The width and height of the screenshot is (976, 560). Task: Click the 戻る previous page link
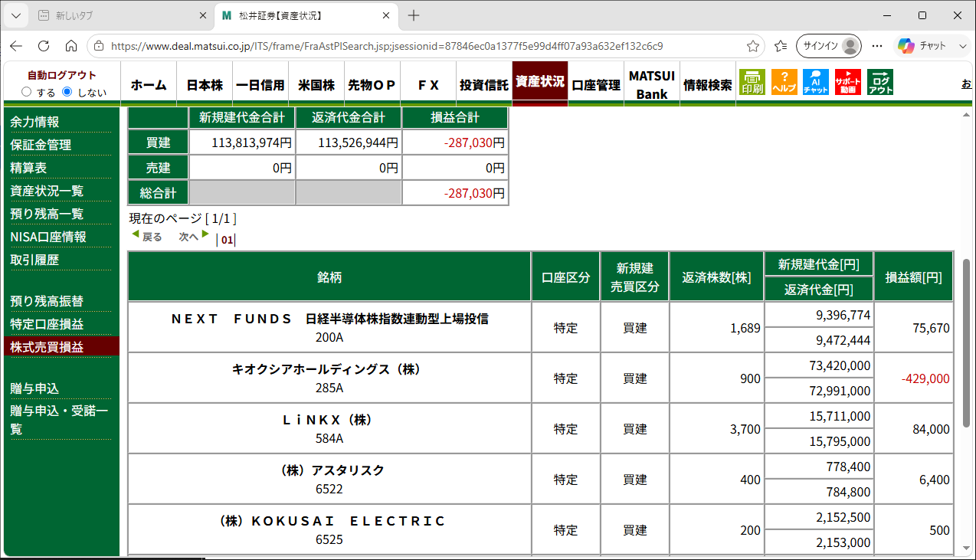click(x=146, y=237)
